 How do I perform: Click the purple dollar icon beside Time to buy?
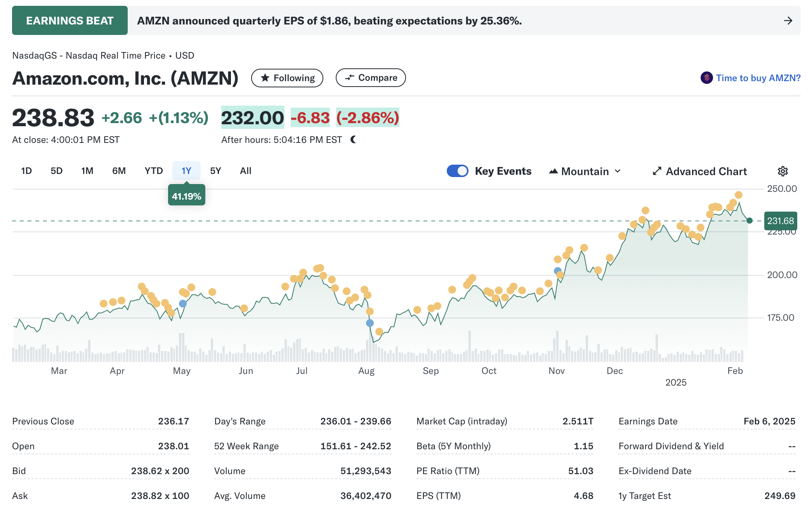click(706, 78)
